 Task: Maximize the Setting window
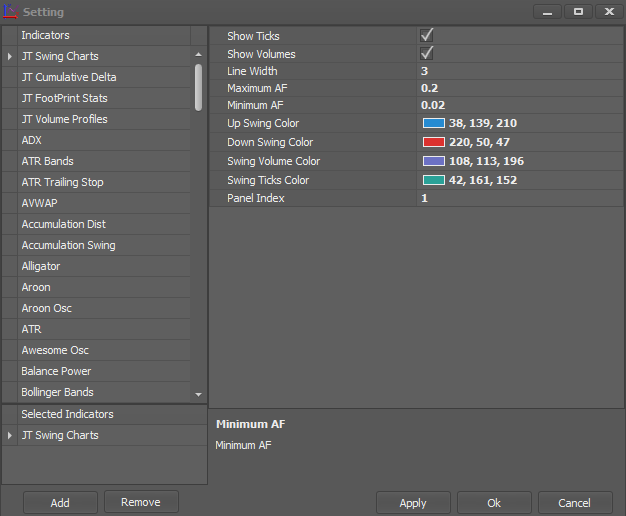578,12
